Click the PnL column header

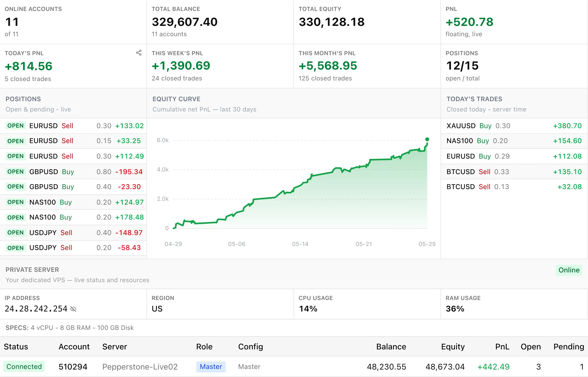click(x=502, y=347)
